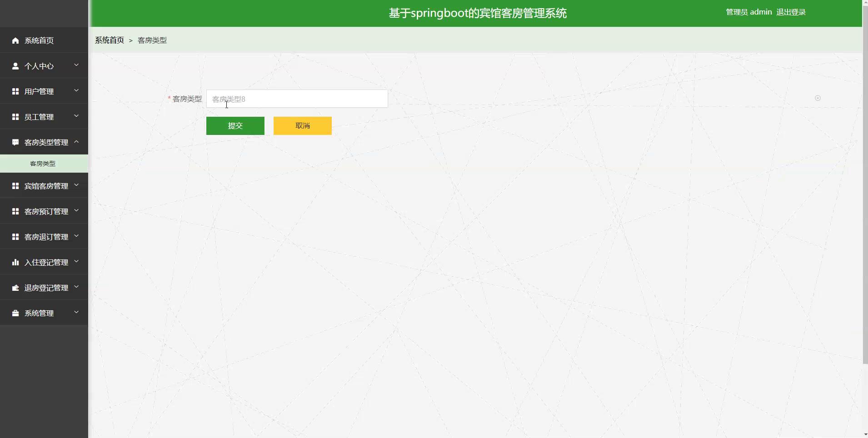
Task: Click 退出登录 to log out
Action: coord(791,12)
